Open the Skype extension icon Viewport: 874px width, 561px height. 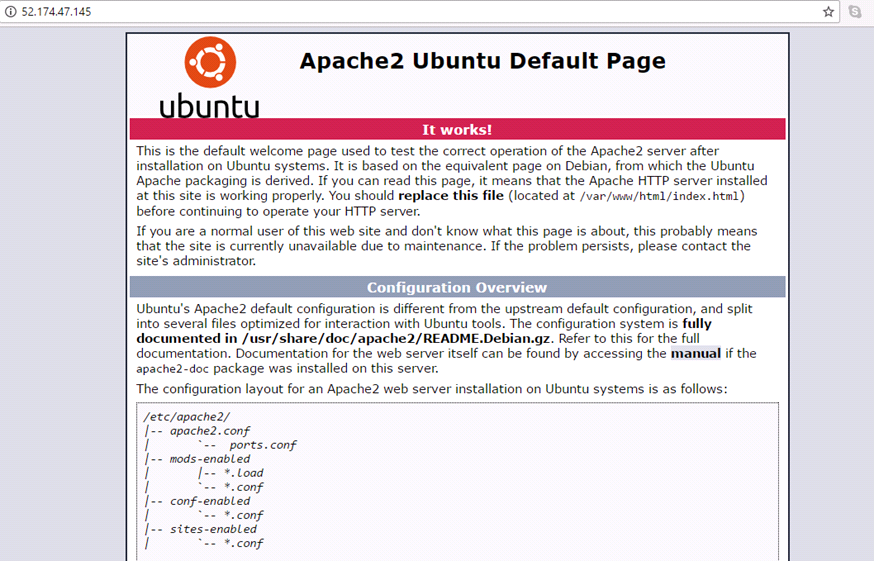pyautogui.click(x=854, y=11)
